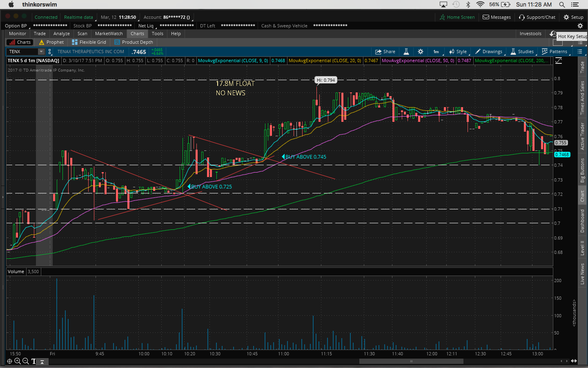
Task: Expand the TENX symbol dropdown arrow
Action: point(41,52)
